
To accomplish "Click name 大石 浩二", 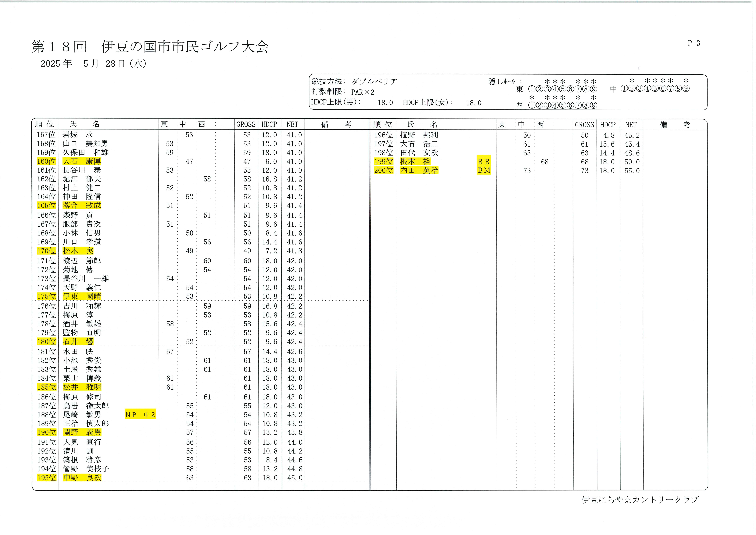I will (x=419, y=144).
